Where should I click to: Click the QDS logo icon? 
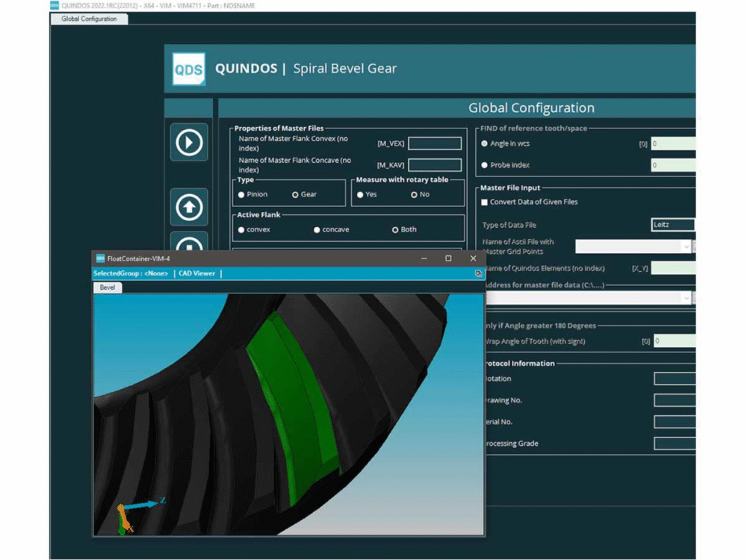[189, 69]
